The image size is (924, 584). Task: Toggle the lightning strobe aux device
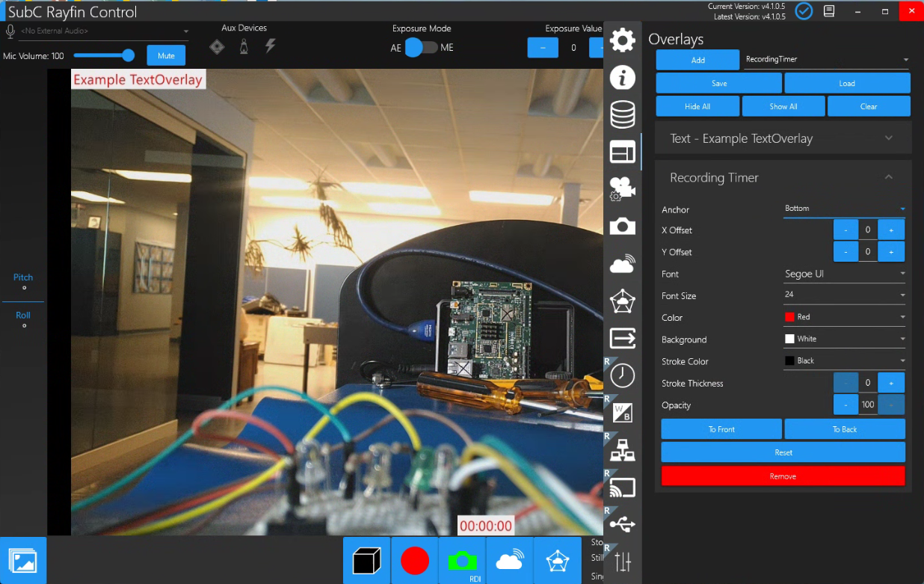pos(271,46)
